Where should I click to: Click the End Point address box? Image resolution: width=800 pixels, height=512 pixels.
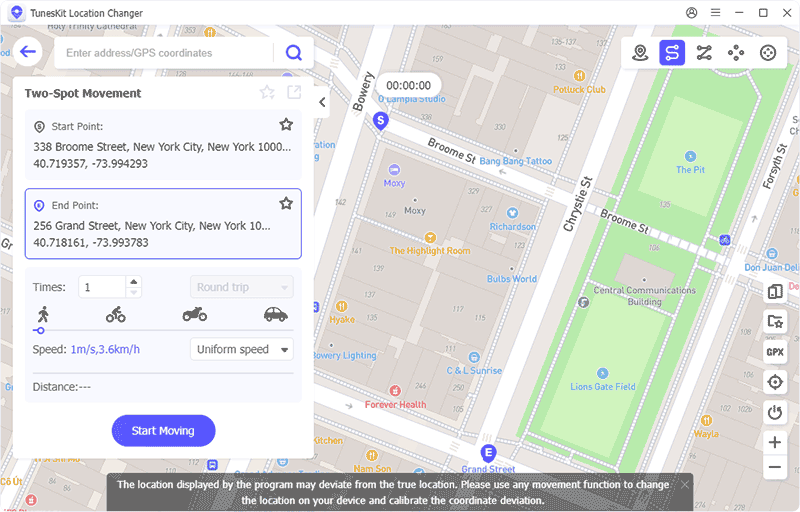tap(163, 224)
